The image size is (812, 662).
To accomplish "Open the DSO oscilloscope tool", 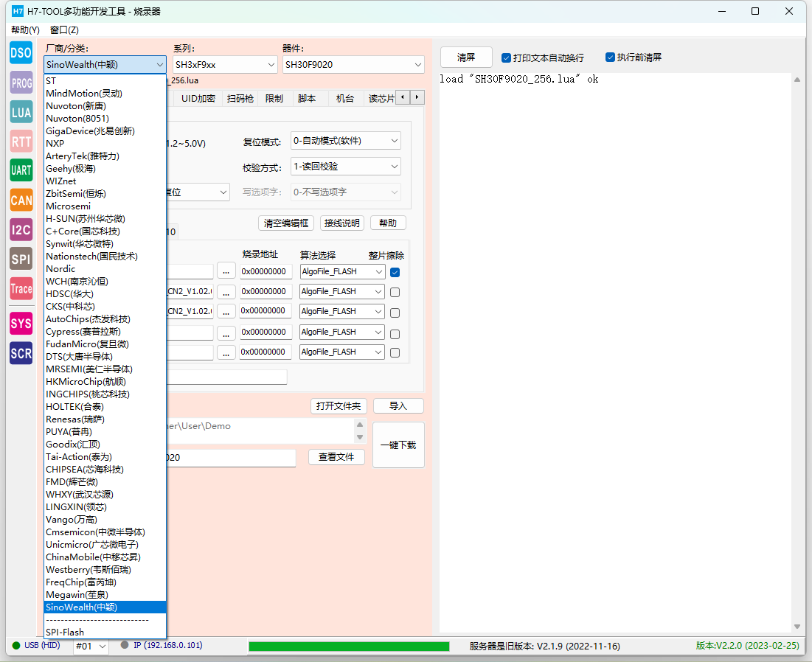I will click(21, 53).
